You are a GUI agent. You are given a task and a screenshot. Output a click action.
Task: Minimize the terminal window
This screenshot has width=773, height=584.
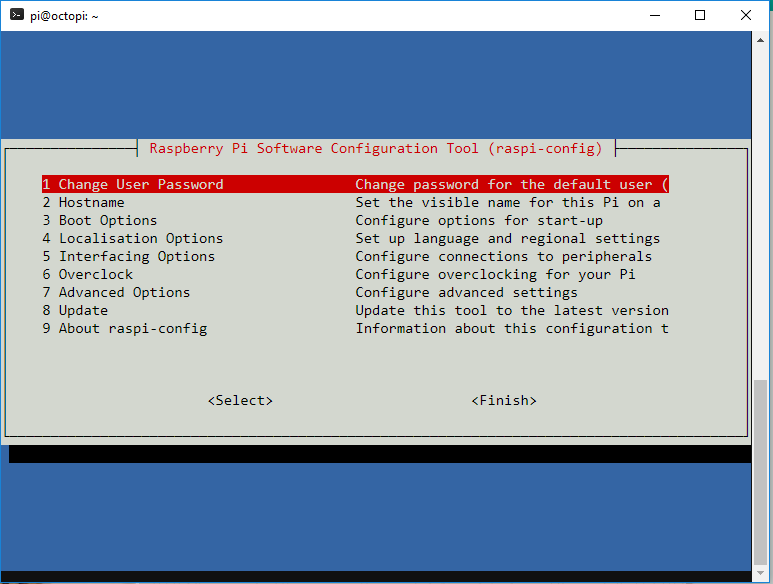click(655, 15)
